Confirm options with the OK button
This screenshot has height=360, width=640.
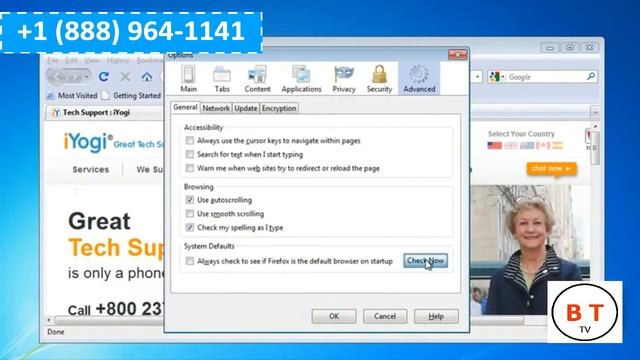[334, 316]
